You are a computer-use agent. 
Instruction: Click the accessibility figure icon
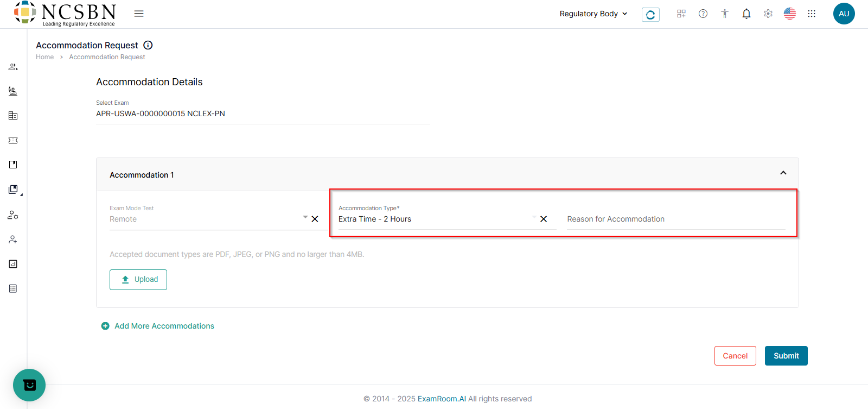pyautogui.click(x=725, y=14)
